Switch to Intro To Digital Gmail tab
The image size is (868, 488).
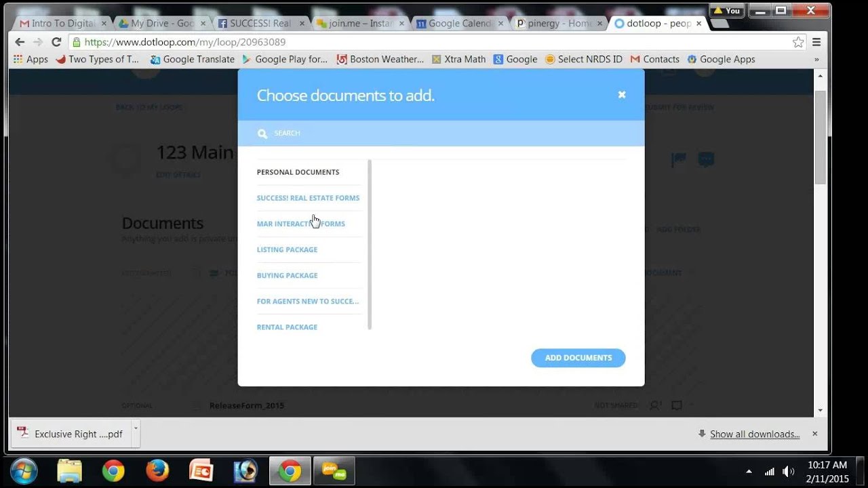[61, 23]
